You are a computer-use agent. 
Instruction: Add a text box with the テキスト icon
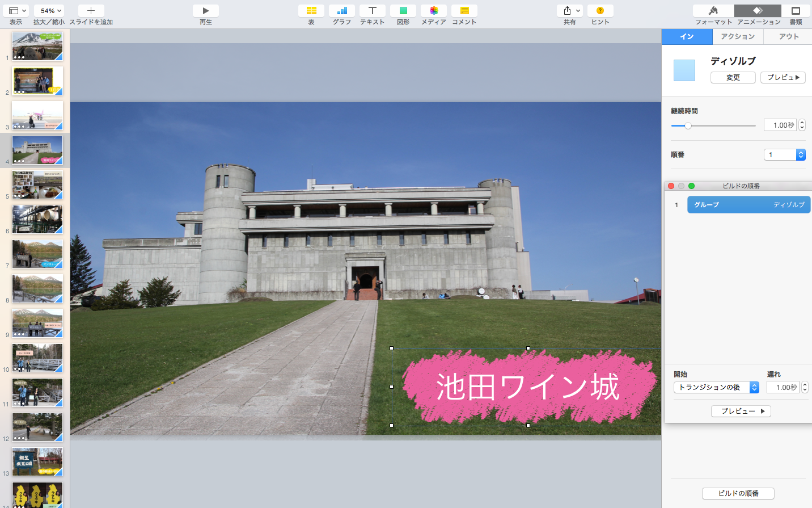[x=373, y=11]
